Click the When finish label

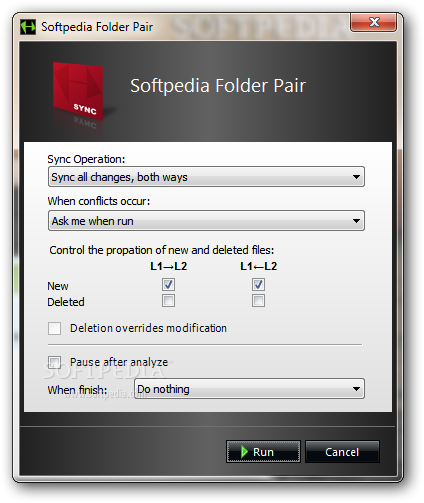tap(77, 390)
